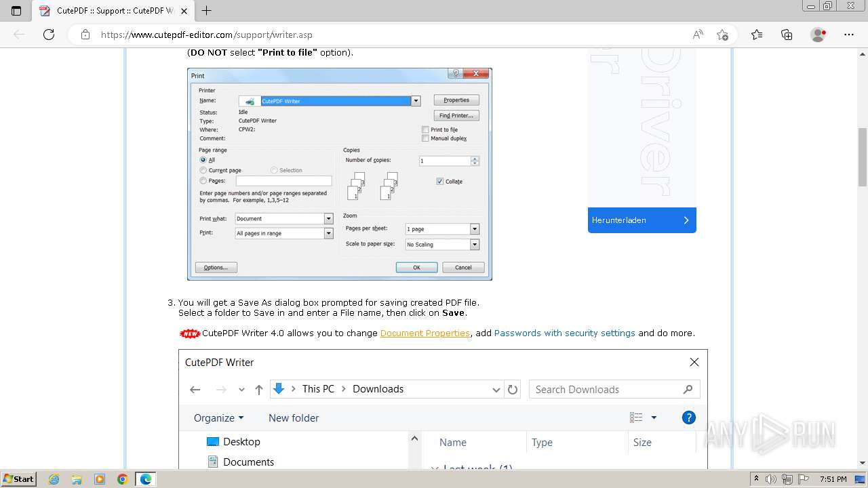Open a new browser tab
Image resolution: width=868 pixels, height=488 pixels.
tap(207, 10)
